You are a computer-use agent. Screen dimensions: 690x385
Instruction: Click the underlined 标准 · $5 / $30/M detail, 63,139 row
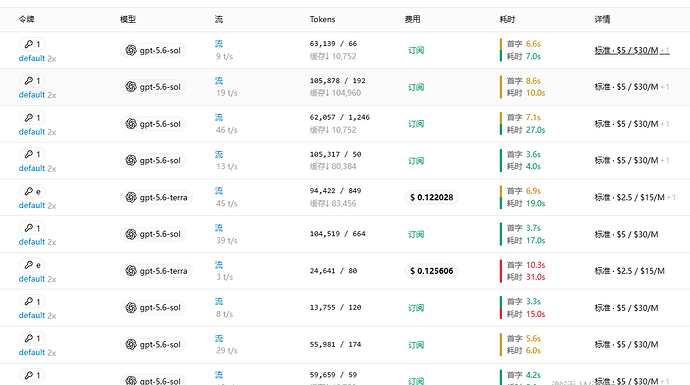click(626, 50)
